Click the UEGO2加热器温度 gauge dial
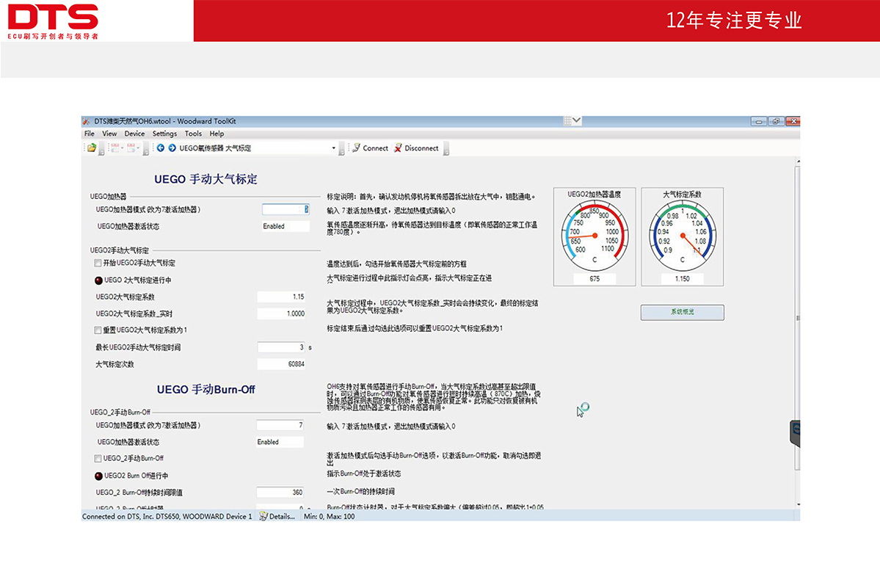The height and width of the screenshot is (588, 880). pyautogui.click(x=595, y=237)
